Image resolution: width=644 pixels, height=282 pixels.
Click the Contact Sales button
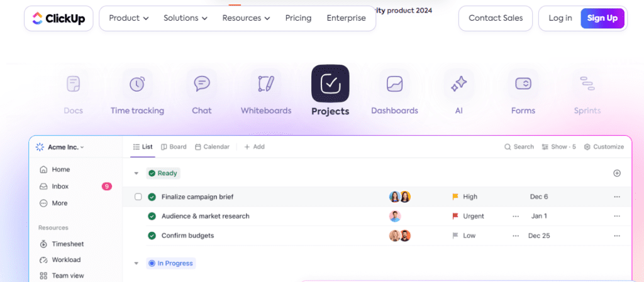point(495,18)
